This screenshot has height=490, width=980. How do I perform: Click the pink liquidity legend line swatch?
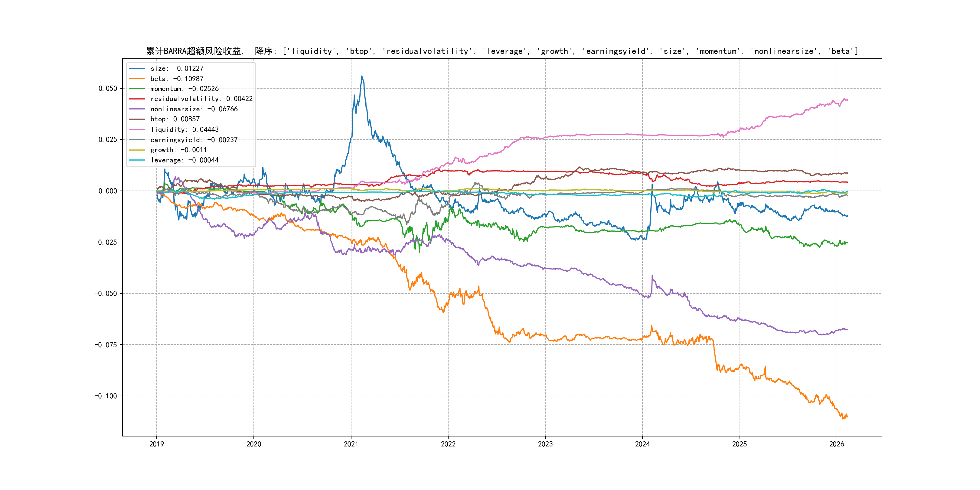pos(137,130)
